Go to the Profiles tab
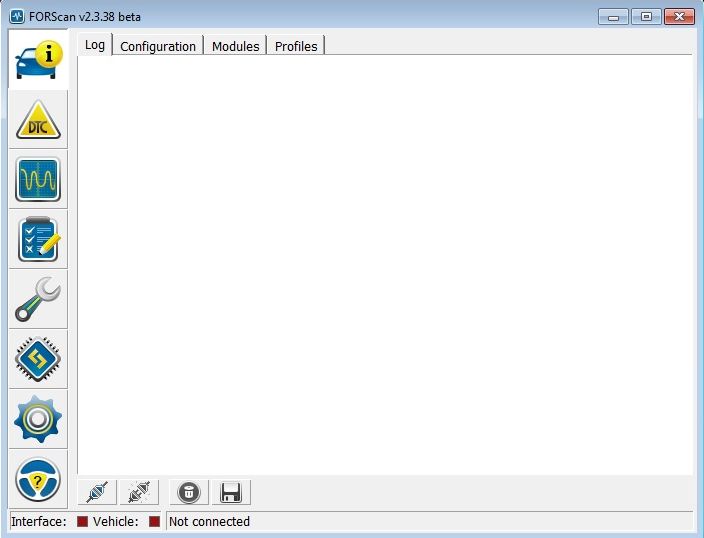The image size is (704, 538). click(296, 46)
